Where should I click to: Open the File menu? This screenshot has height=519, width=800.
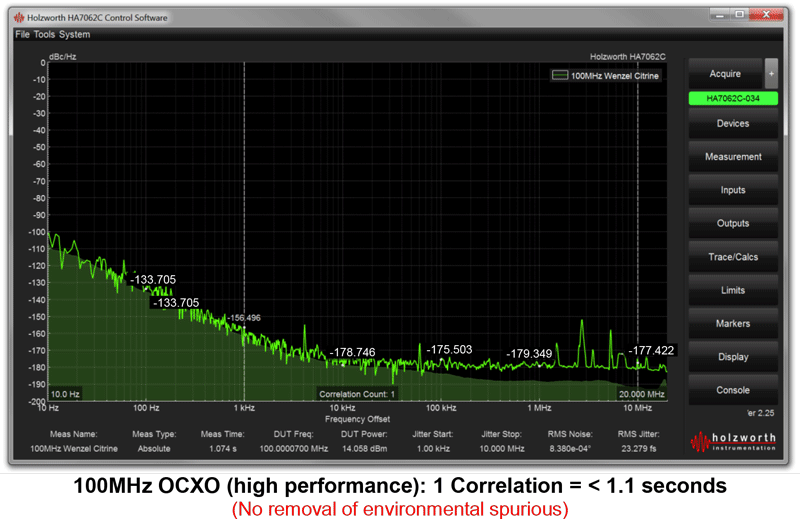[x=22, y=34]
